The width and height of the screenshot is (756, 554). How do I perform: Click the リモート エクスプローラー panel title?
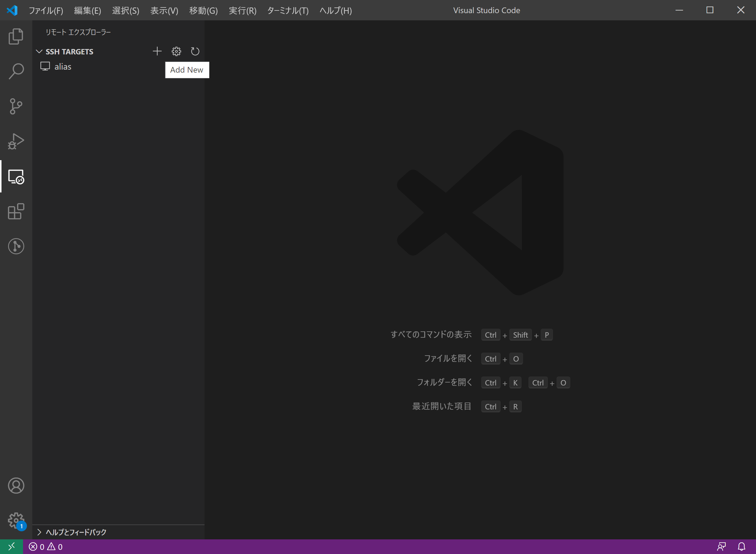click(78, 32)
